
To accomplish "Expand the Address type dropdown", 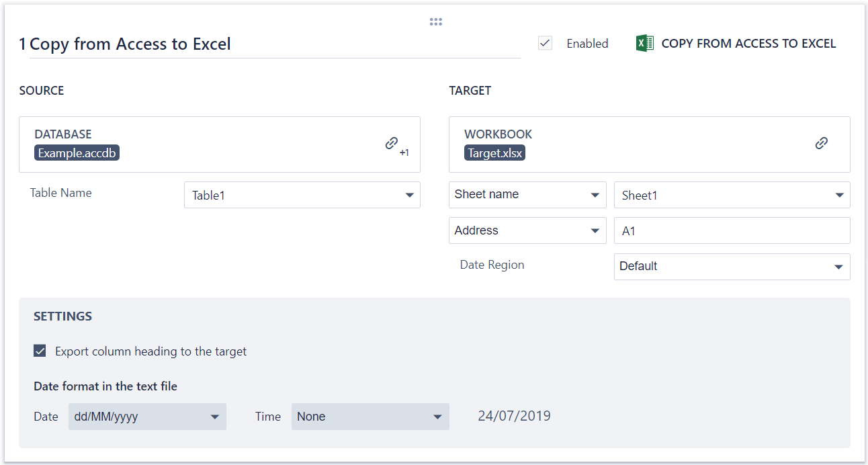I will coord(527,230).
